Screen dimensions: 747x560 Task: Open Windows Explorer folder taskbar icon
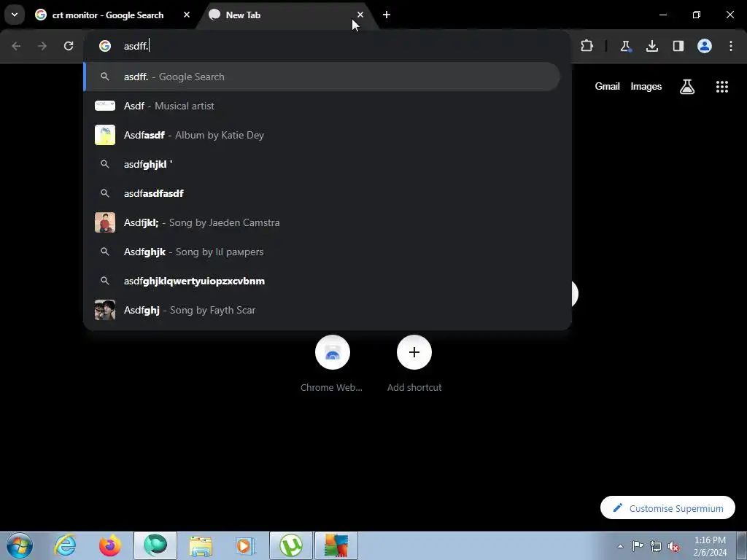coord(201,545)
